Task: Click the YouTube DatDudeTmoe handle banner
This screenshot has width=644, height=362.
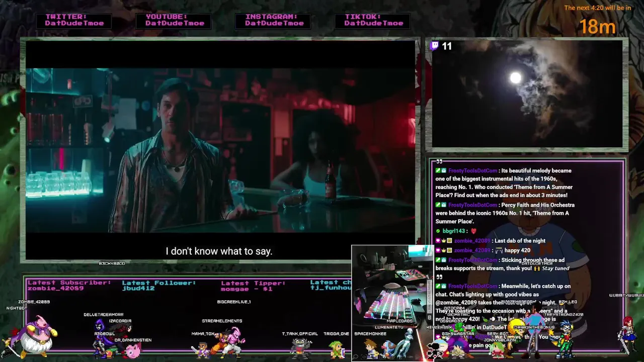Action: [175, 20]
